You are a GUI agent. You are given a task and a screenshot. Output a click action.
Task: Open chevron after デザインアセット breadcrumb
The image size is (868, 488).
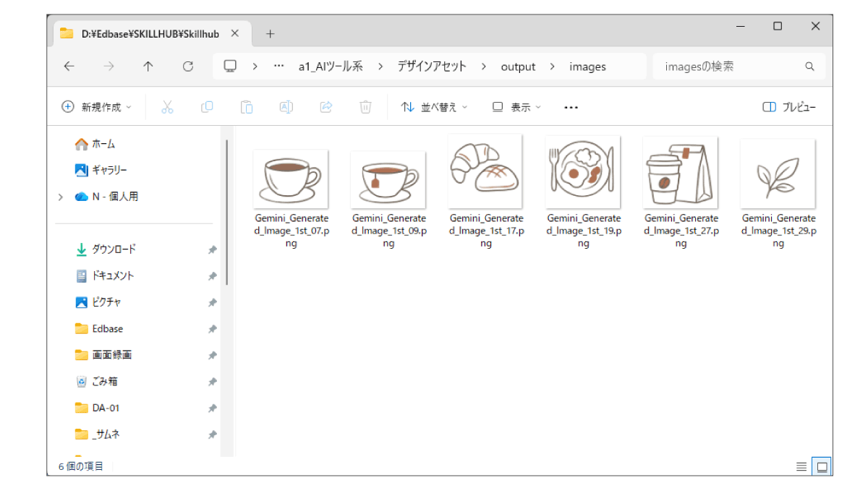[x=484, y=67]
